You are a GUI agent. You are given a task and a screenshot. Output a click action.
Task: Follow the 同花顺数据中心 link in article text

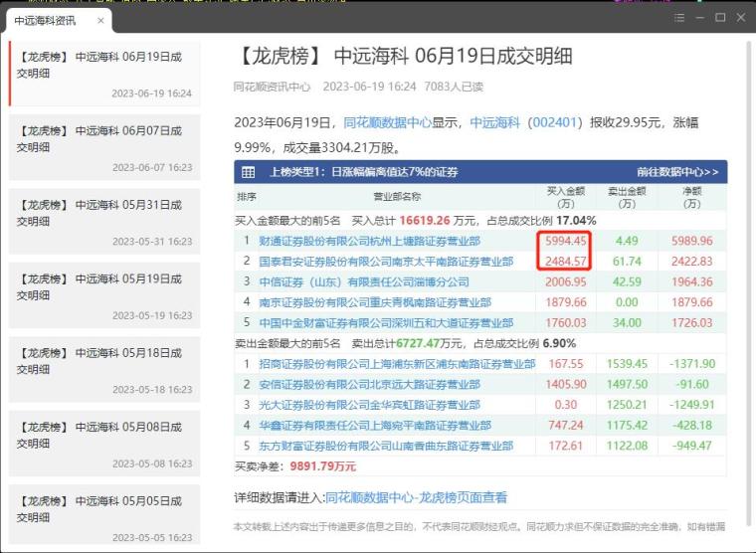pyautogui.click(x=387, y=122)
